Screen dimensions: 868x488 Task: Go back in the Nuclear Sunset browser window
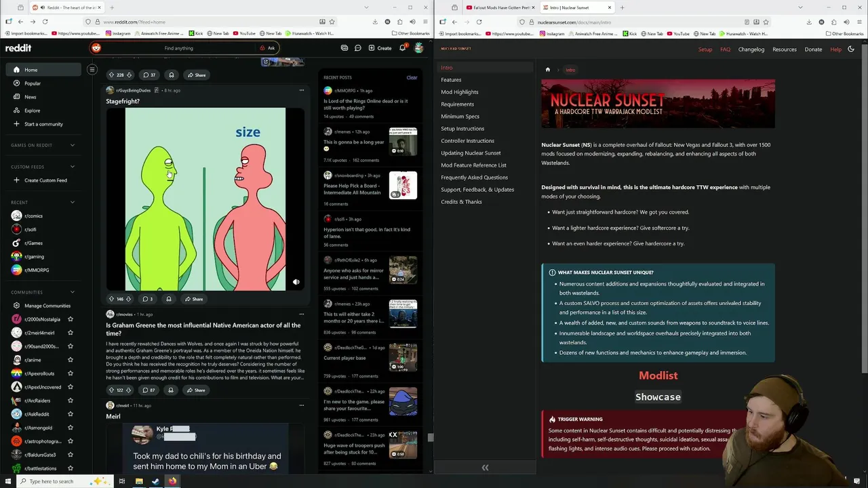[x=454, y=22]
